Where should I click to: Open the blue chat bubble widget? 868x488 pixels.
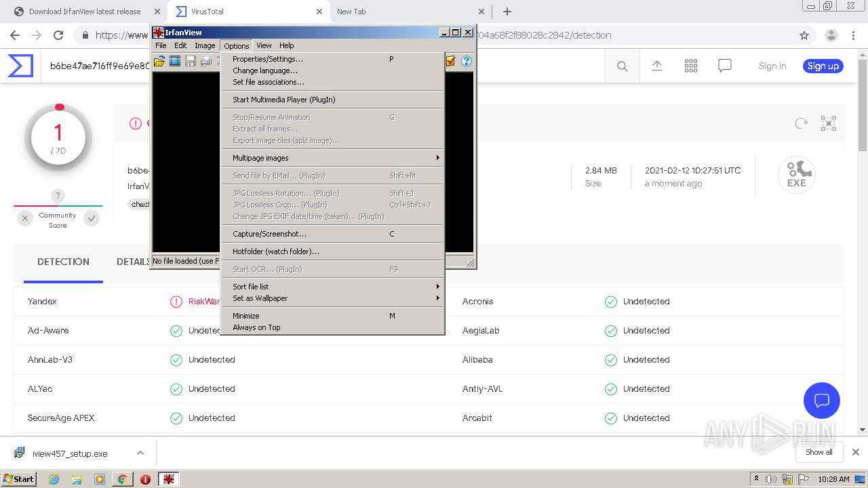[822, 400]
